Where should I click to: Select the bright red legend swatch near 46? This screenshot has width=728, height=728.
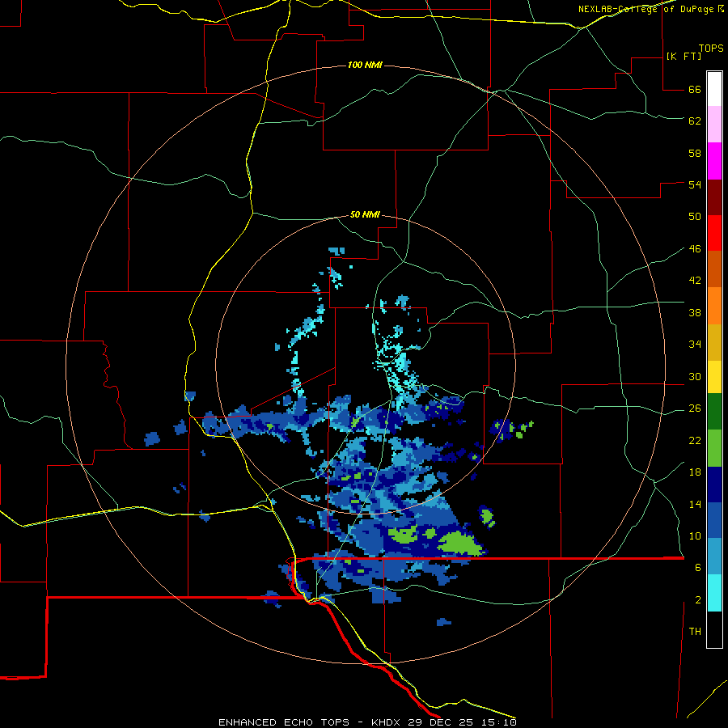point(714,233)
